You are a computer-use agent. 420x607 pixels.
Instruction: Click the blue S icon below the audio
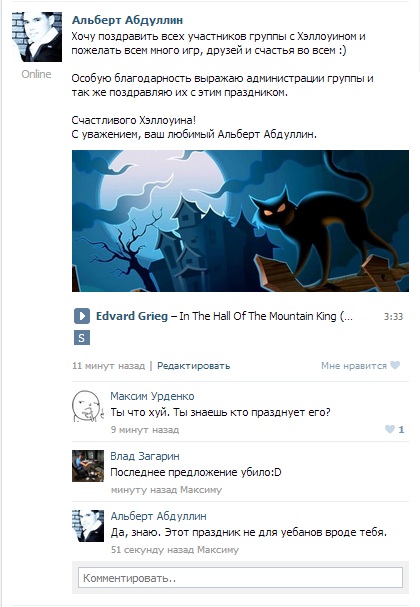click(82, 338)
